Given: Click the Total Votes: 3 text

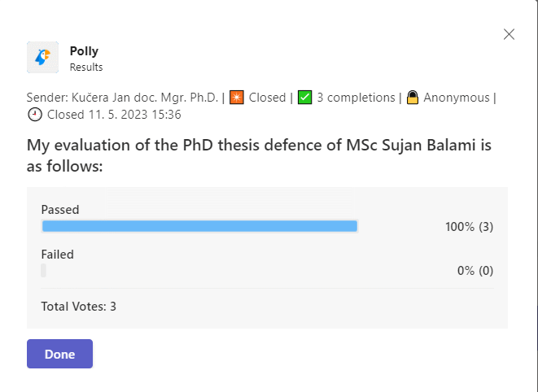Looking at the screenshot, I should point(79,307).
